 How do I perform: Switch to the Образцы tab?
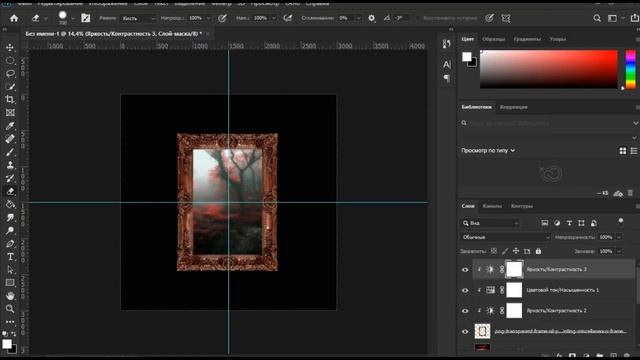point(493,39)
